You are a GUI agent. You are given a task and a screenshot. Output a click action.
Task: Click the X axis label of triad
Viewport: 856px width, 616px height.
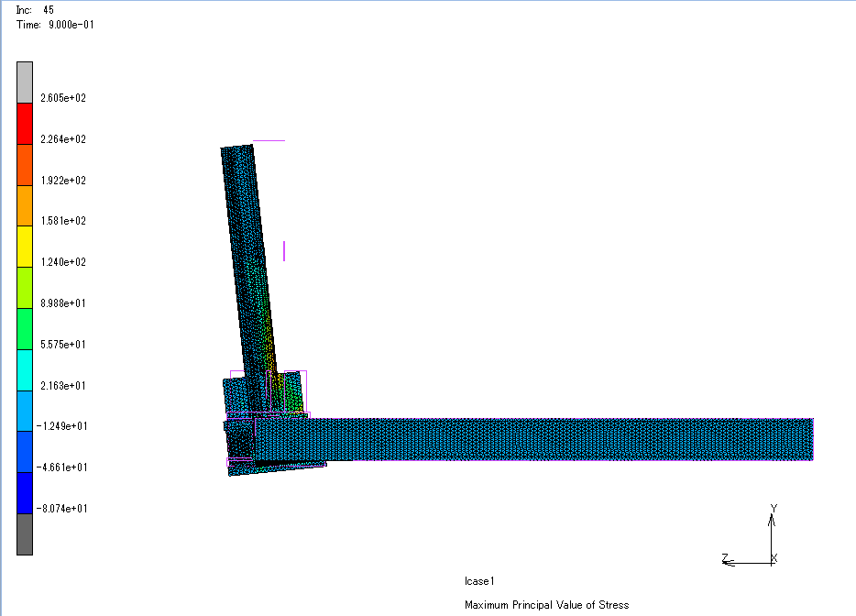point(774,558)
